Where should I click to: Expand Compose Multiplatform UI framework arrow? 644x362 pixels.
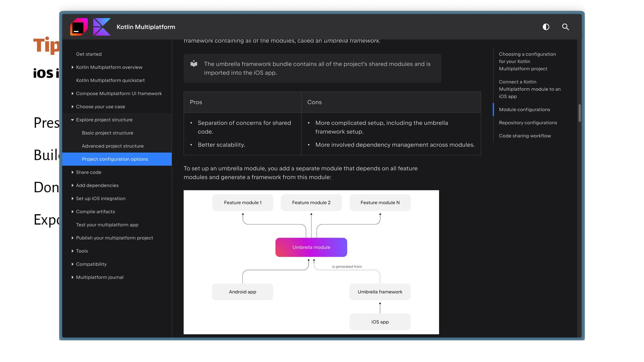pos(72,94)
